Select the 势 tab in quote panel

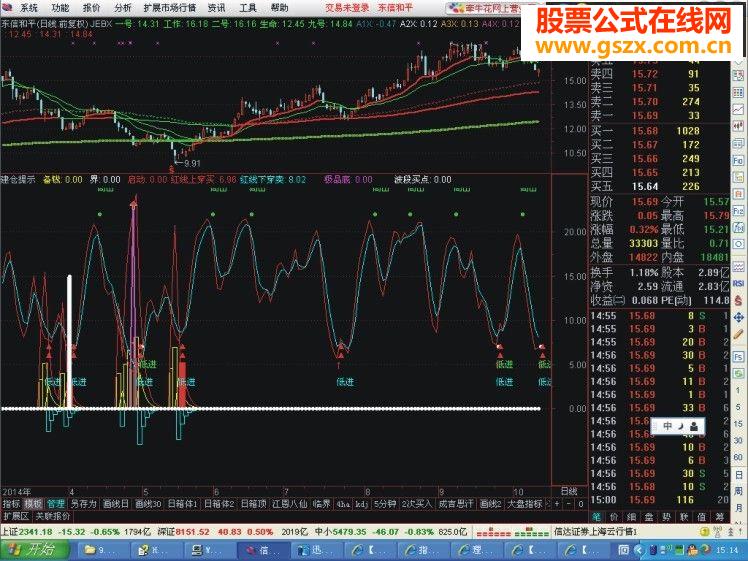pyautogui.click(x=667, y=517)
